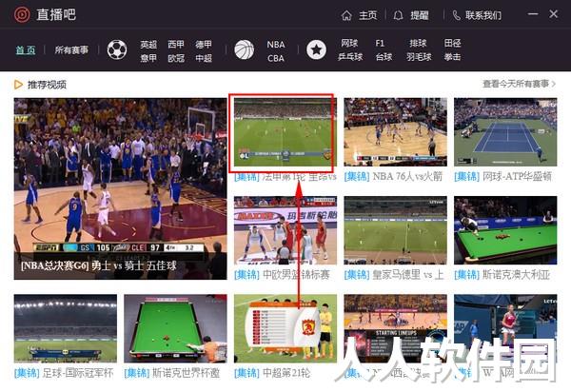The height and width of the screenshot is (392, 571).
Task: Open the 台球 category
Action: click(384, 57)
